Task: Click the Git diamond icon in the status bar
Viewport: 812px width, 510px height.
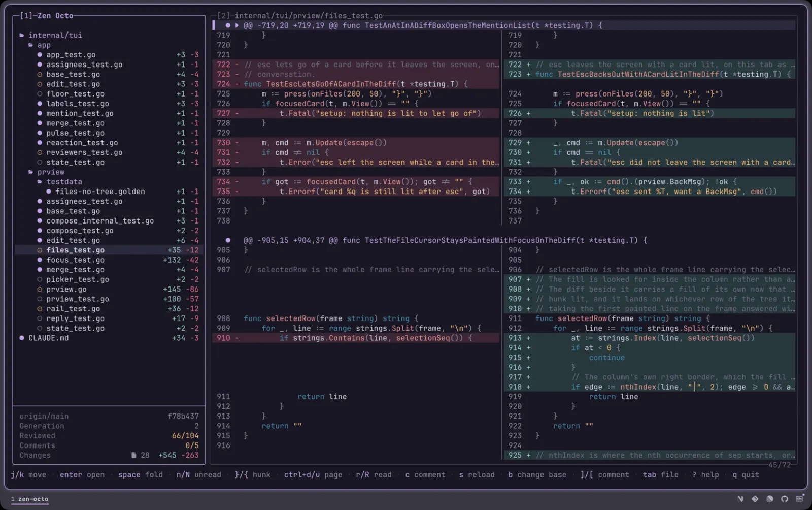Action: [x=755, y=499]
